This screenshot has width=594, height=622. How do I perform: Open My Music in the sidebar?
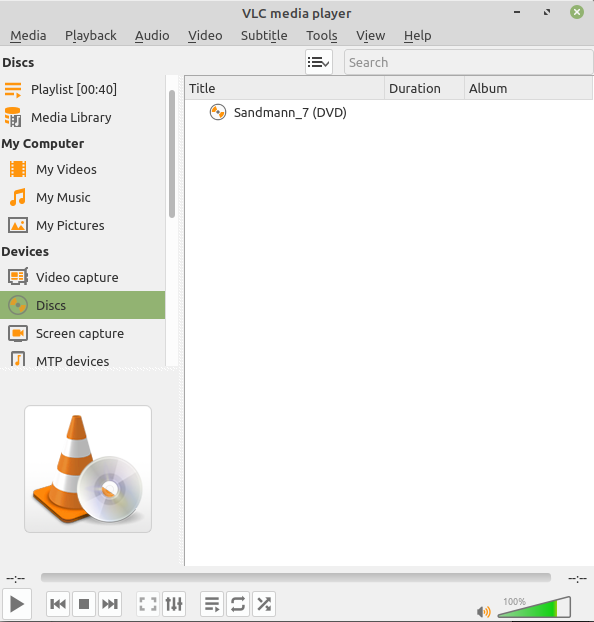(x=83, y=198)
